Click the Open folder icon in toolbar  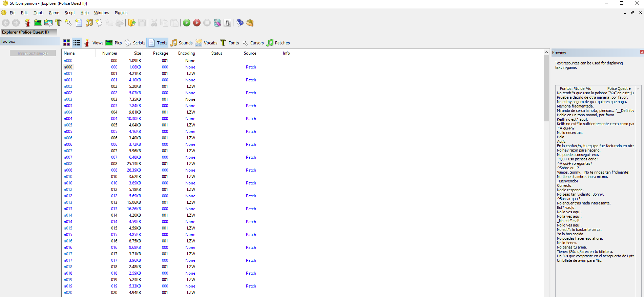(132, 23)
